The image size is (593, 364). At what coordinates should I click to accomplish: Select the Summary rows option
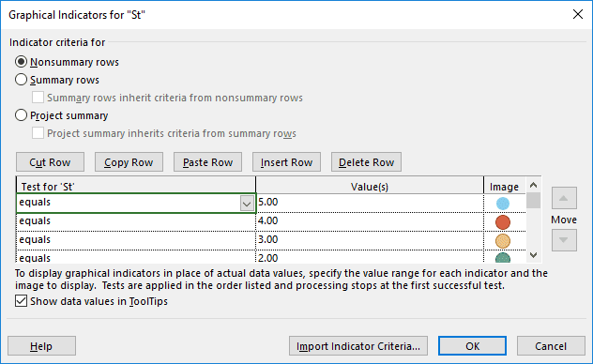[x=21, y=80]
